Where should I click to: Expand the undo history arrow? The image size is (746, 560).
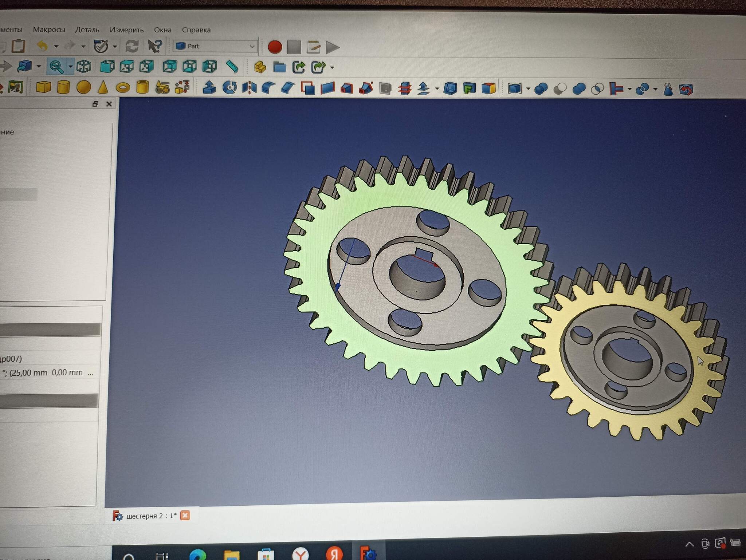pos(56,46)
